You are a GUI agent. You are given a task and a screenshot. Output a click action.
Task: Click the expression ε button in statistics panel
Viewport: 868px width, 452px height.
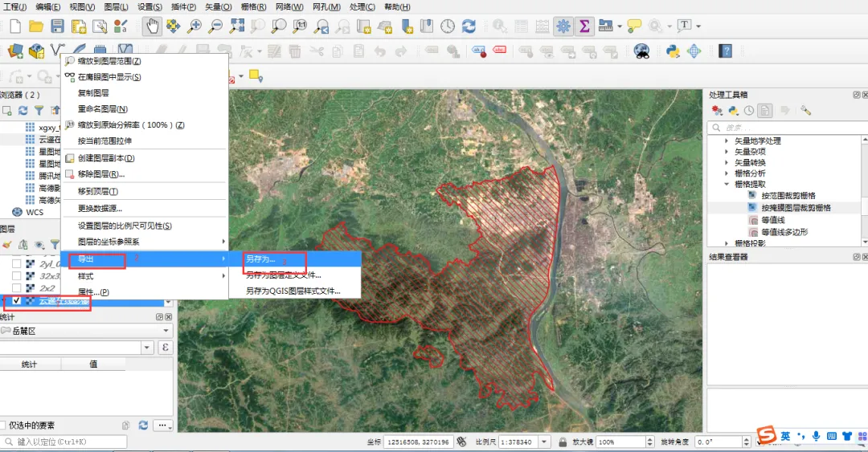(165, 348)
